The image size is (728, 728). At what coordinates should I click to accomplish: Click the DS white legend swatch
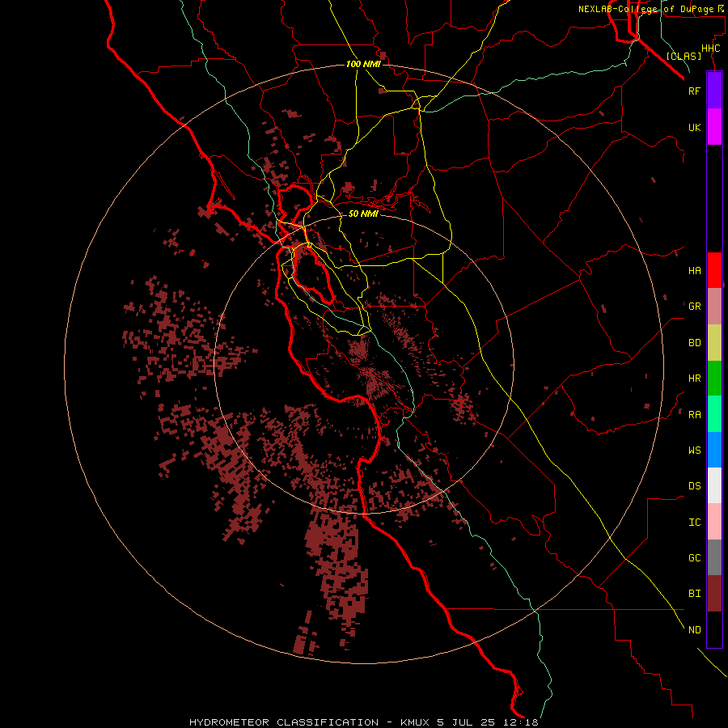click(714, 485)
